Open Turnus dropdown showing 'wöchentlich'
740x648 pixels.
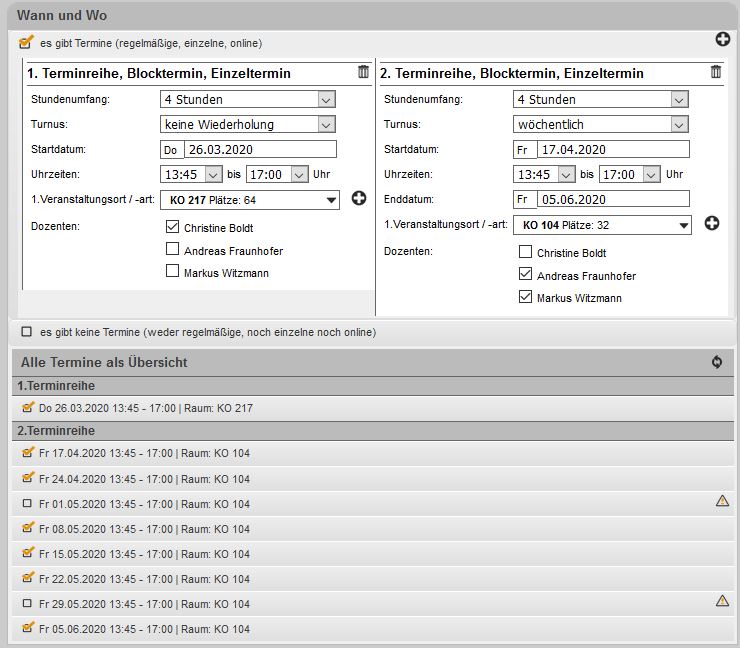[601, 125]
